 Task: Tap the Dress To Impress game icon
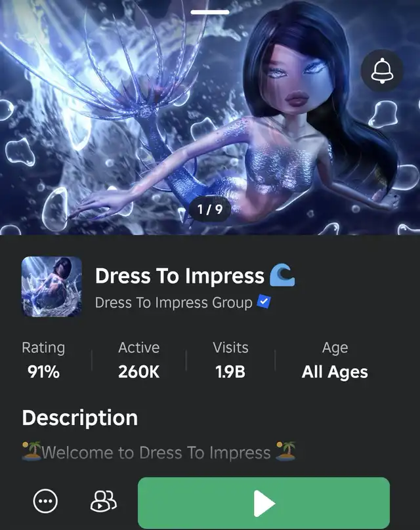pos(52,287)
